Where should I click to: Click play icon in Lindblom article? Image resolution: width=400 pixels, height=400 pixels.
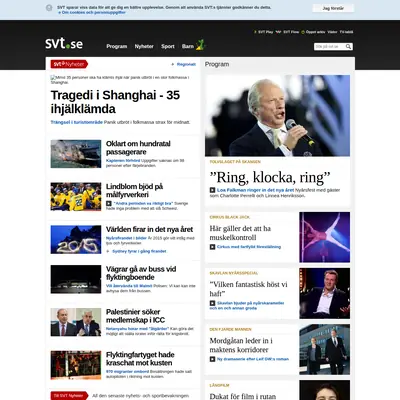(109, 203)
